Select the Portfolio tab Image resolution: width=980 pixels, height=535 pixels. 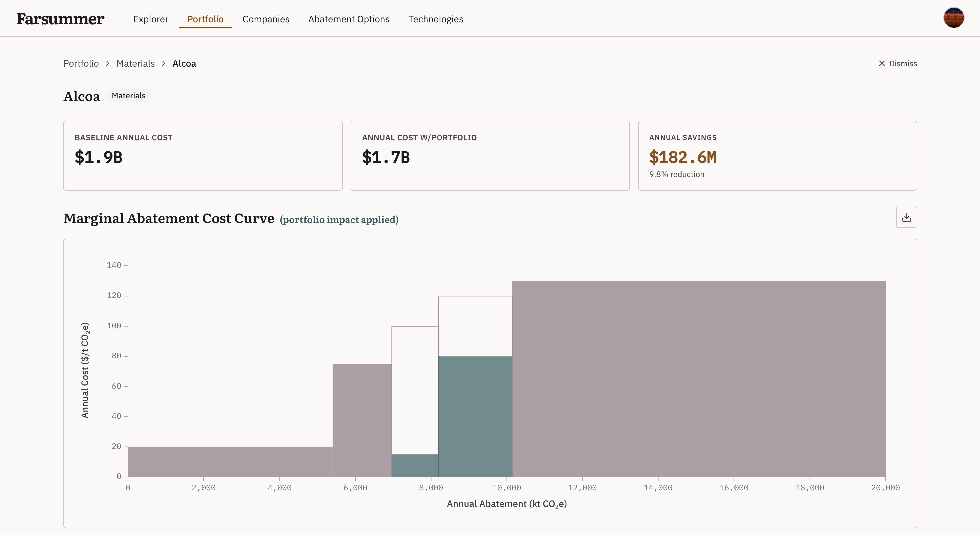[x=205, y=19]
